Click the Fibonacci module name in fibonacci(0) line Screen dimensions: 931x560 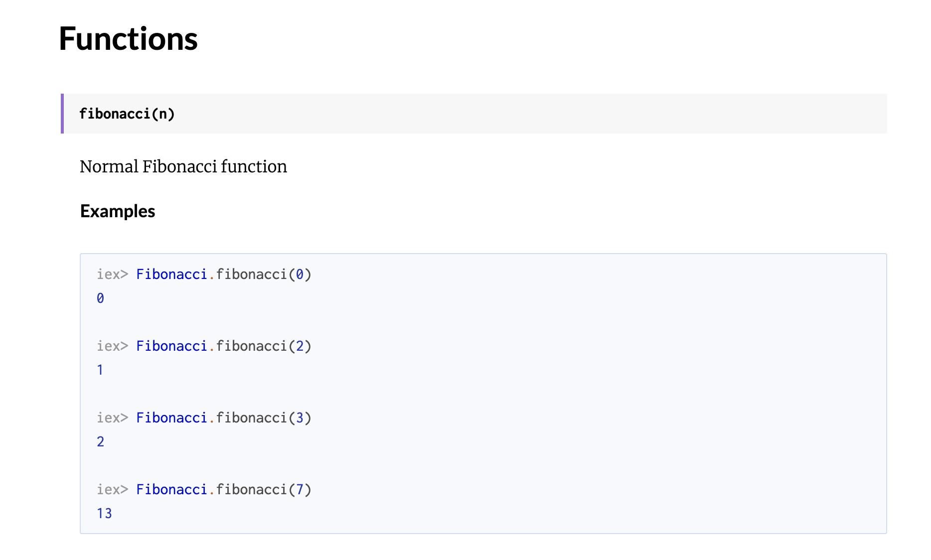(x=171, y=275)
